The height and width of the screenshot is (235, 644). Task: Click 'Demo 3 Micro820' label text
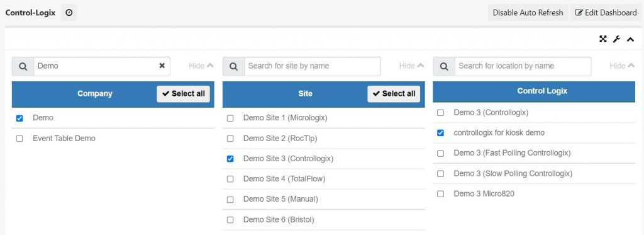(x=484, y=194)
